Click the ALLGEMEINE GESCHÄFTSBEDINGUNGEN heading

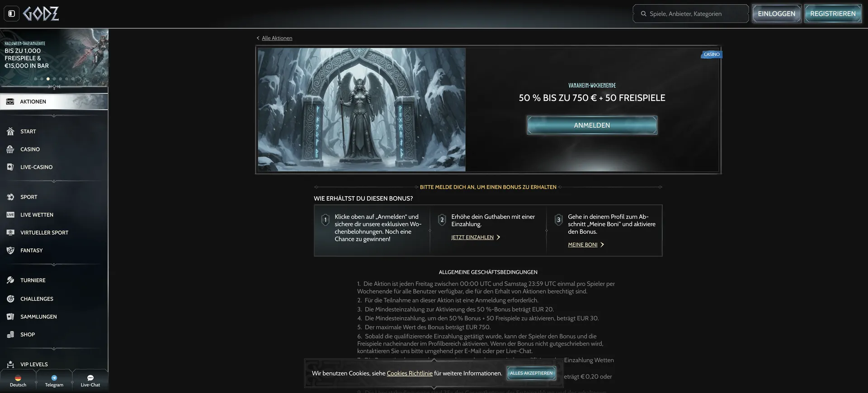(488, 272)
